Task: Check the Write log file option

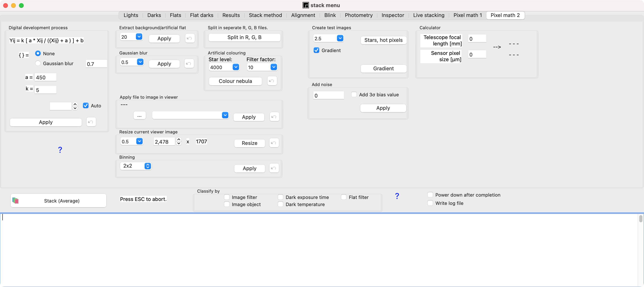Action: (430, 203)
